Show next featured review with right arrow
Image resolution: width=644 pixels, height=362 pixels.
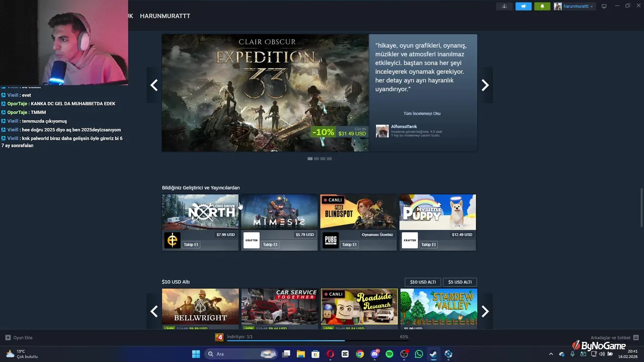pyautogui.click(x=485, y=85)
